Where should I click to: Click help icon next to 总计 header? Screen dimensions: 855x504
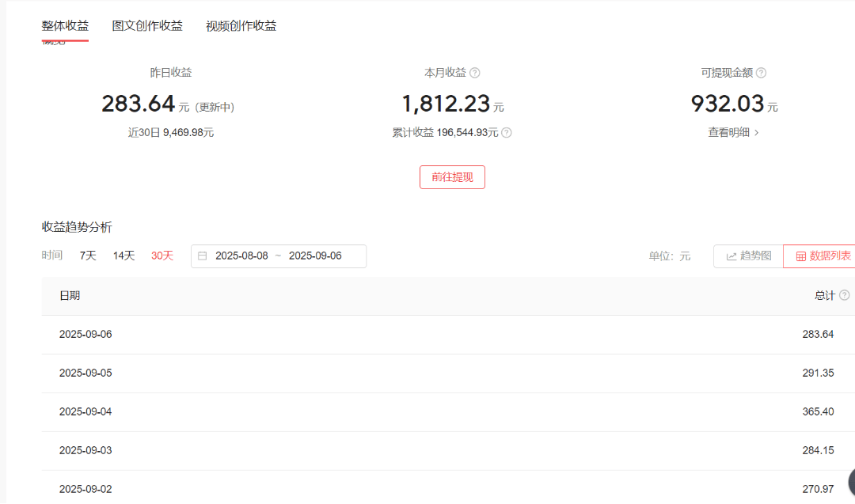[x=844, y=295]
